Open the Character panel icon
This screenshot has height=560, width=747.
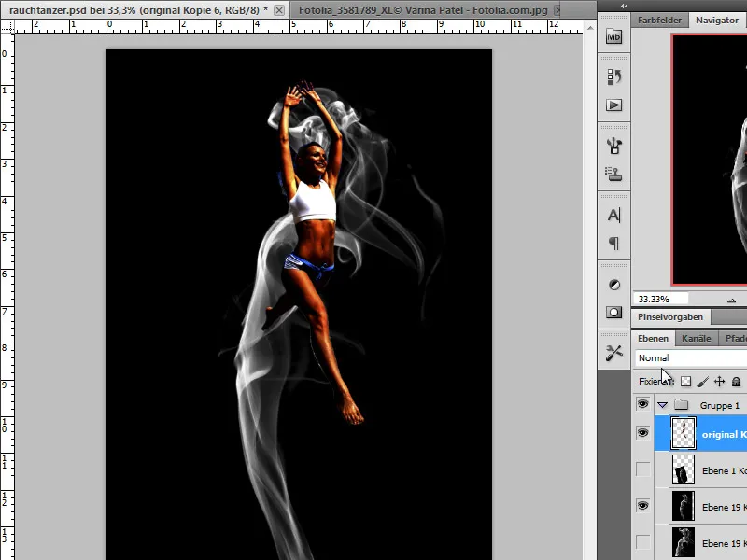(x=613, y=216)
